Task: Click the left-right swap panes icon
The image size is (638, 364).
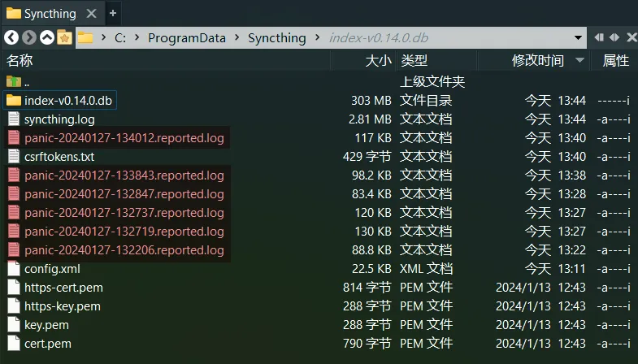Action: click(614, 37)
